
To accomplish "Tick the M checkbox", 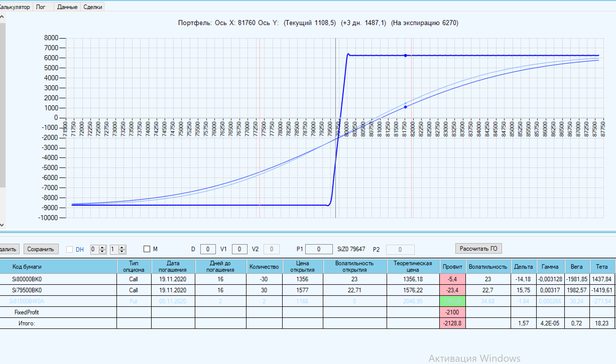I will coord(147,249).
